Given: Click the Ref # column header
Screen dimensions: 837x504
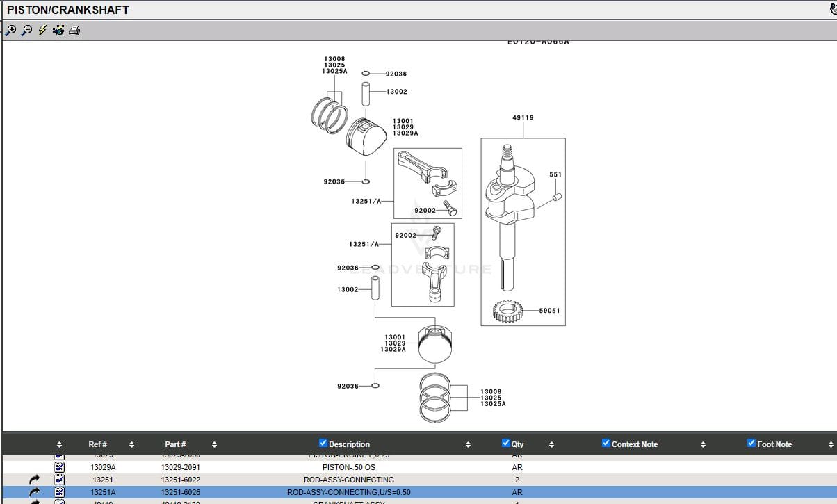Looking at the screenshot, I should (97, 444).
